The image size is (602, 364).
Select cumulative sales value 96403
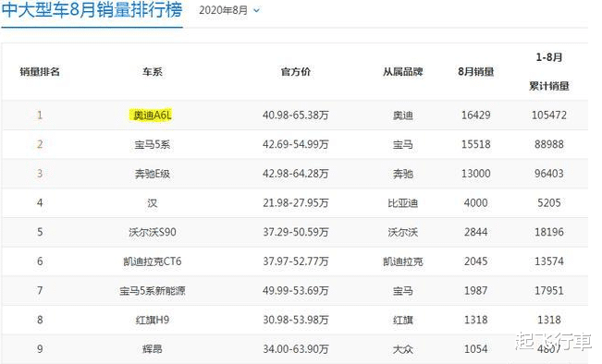click(549, 174)
